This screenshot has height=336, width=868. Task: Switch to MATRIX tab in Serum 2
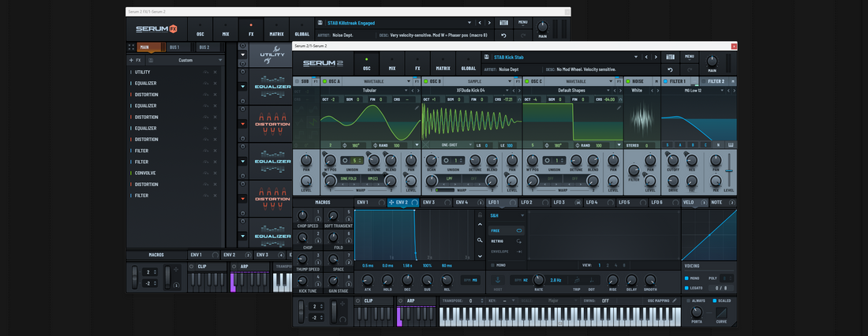coord(443,63)
